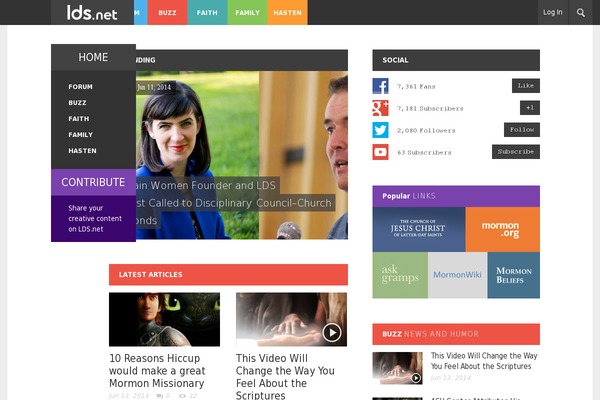Click Share your creative content text
600x400 pixels.
[x=95, y=219]
